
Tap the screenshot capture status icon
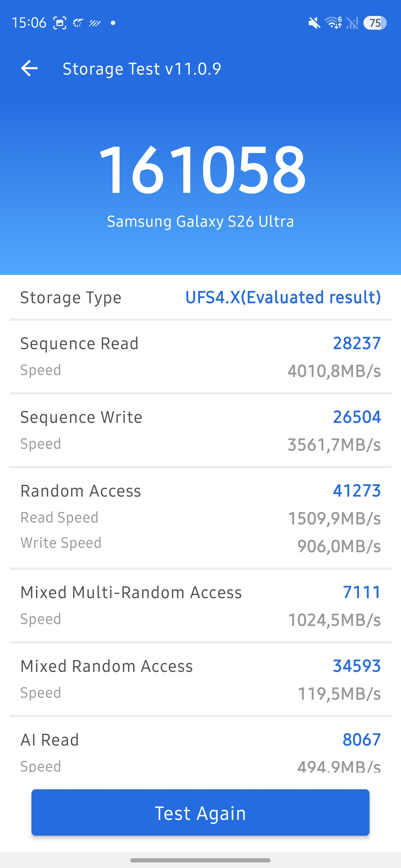60,23
